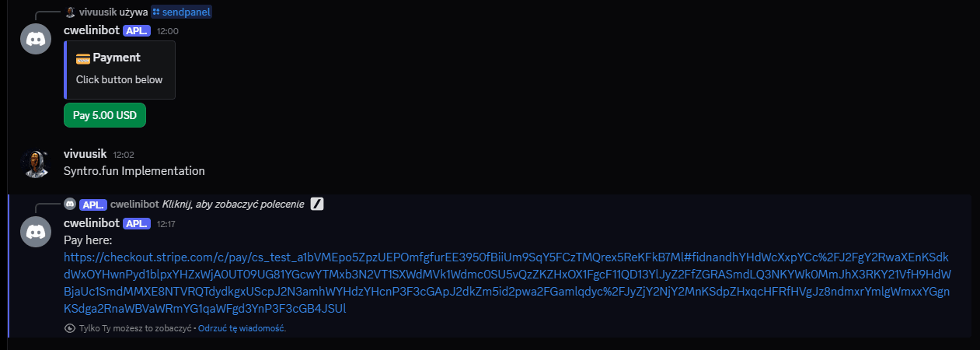Click "Kliknij, aby zobaczyć polecenie" text
Screen dimensions: 980x350
233,205
